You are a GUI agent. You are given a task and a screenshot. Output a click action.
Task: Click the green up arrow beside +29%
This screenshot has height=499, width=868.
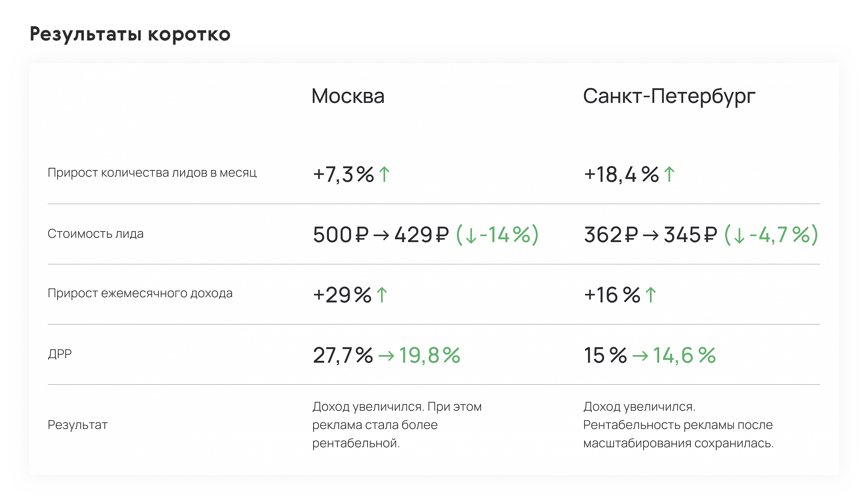click(382, 295)
